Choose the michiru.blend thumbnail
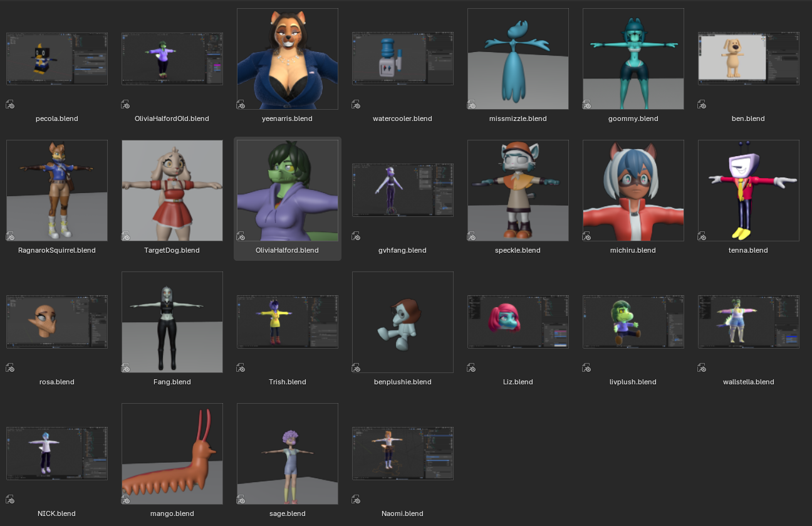The image size is (812, 526). coord(633,191)
